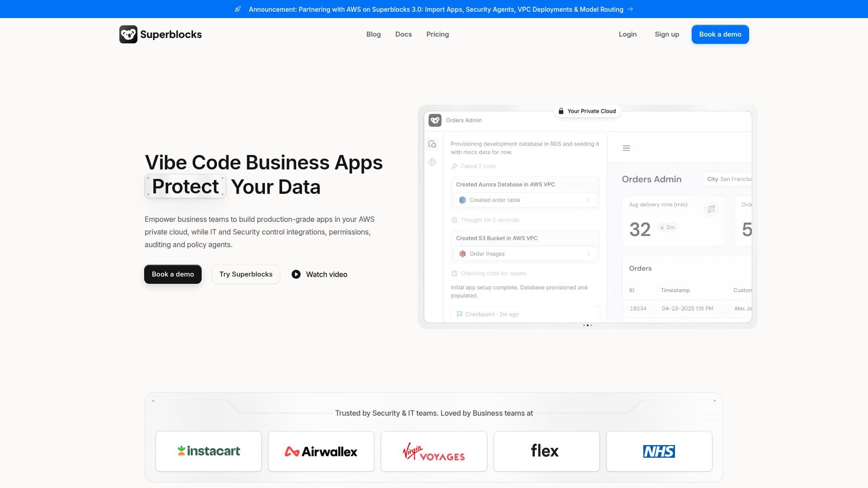Image resolution: width=868 pixels, height=488 pixels.
Task: Click the 'Created Aurora Database in AWS VPC' text
Action: [x=505, y=184]
